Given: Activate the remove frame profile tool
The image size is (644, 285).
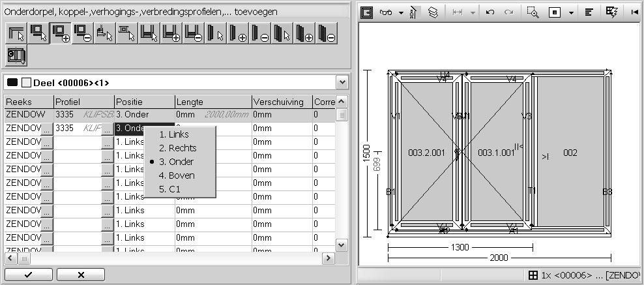Looking at the screenshot, I should 83,33.
